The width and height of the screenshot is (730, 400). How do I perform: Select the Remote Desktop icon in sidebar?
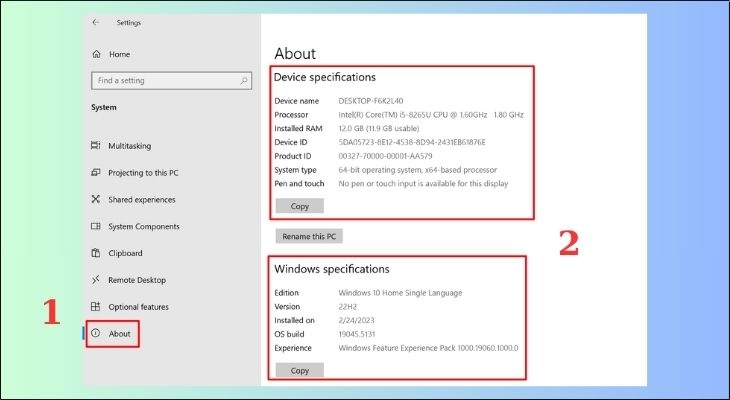(x=96, y=280)
